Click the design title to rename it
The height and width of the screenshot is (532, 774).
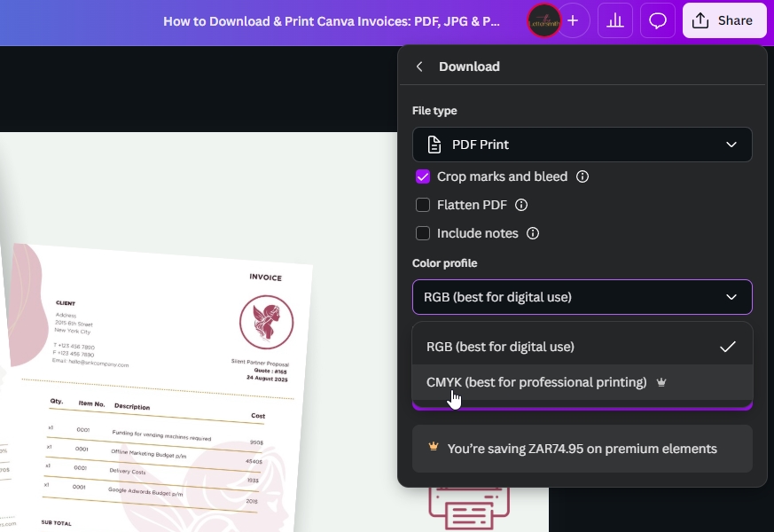pos(331,20)
